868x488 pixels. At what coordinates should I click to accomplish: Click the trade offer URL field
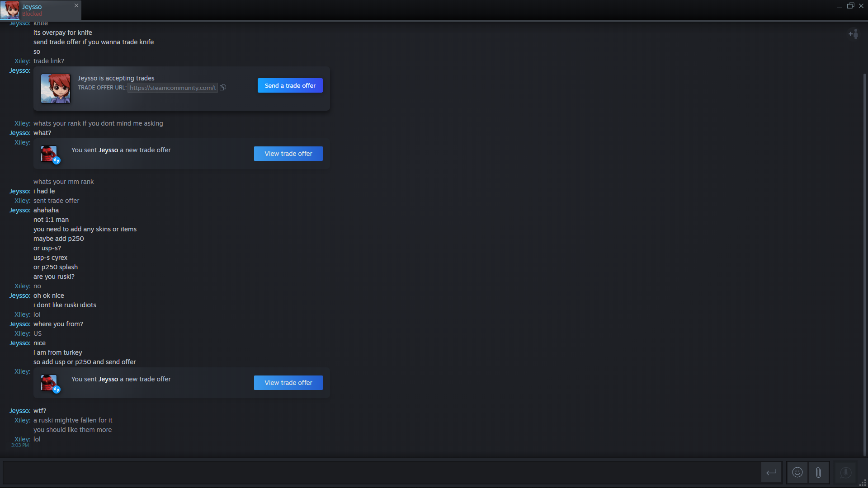pyautogui.click(x=172, y=88)
